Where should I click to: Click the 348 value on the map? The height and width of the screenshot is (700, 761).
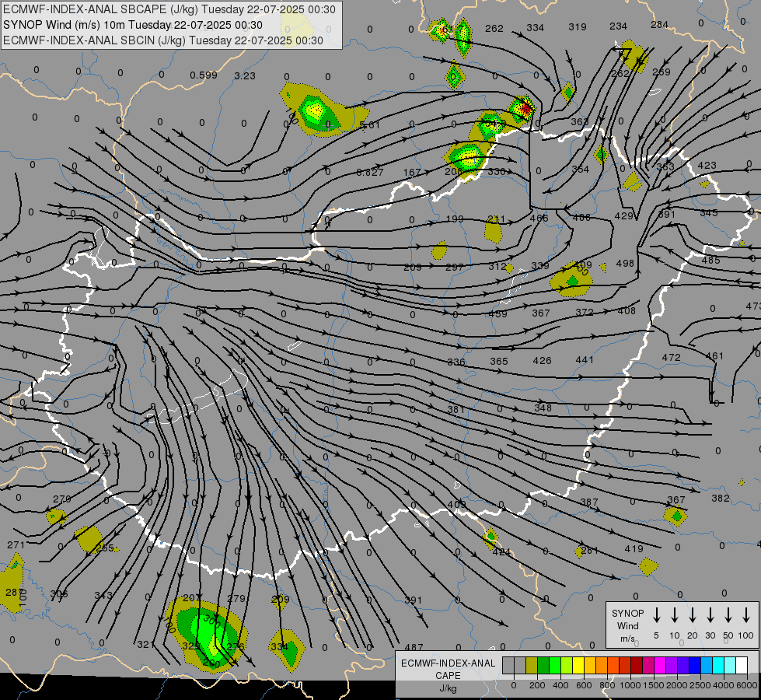543,408
